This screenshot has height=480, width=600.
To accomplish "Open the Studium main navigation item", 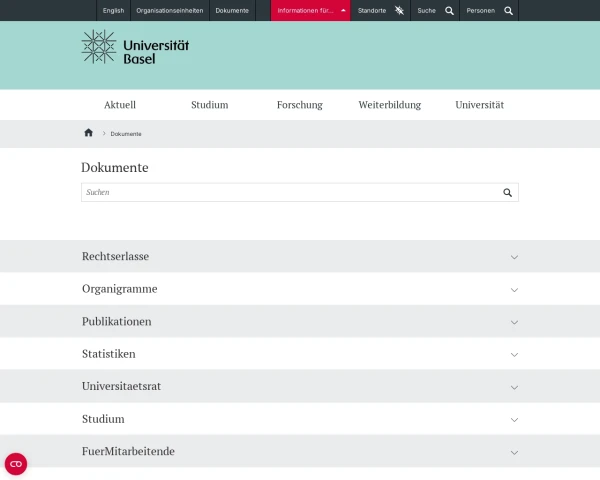I will point(210,105).
